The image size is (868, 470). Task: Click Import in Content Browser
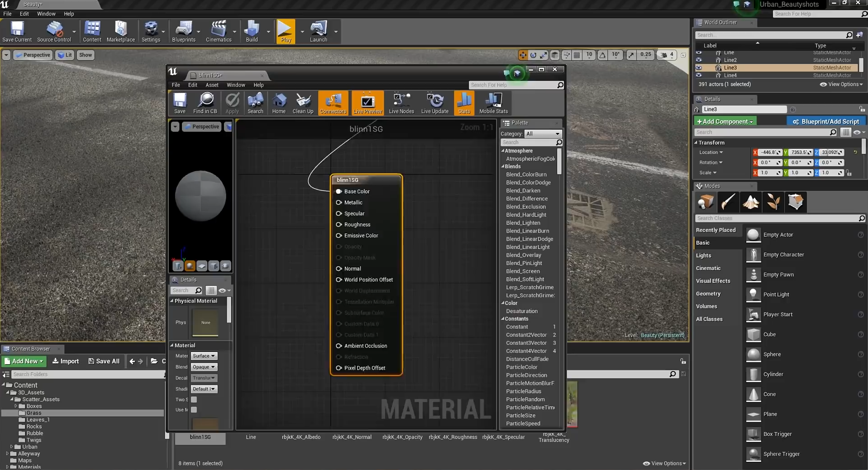coord(66,361)
